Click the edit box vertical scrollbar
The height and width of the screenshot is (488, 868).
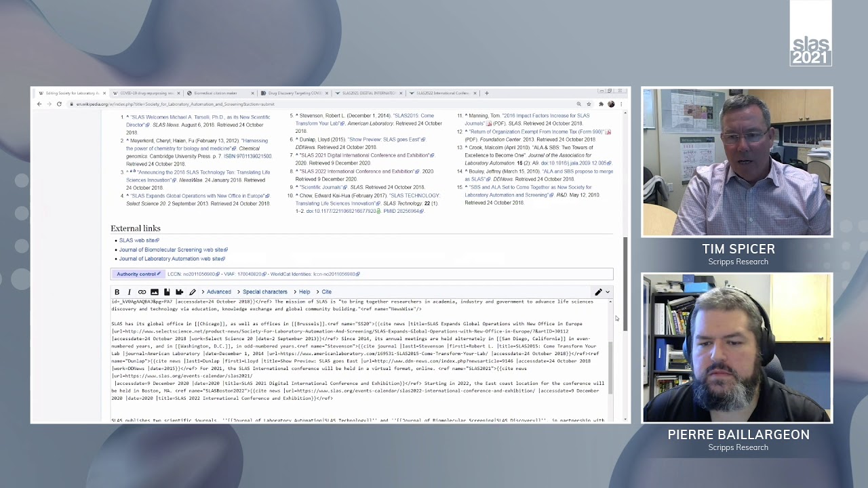point(610,367)
